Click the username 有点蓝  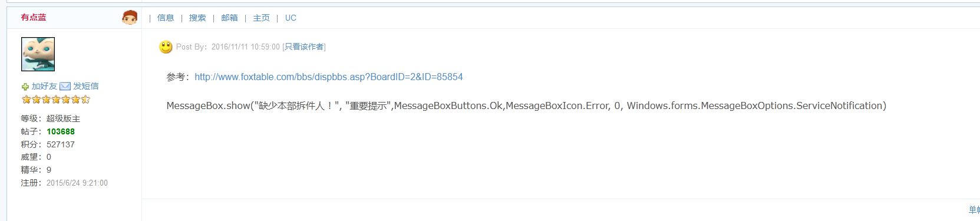34,17
